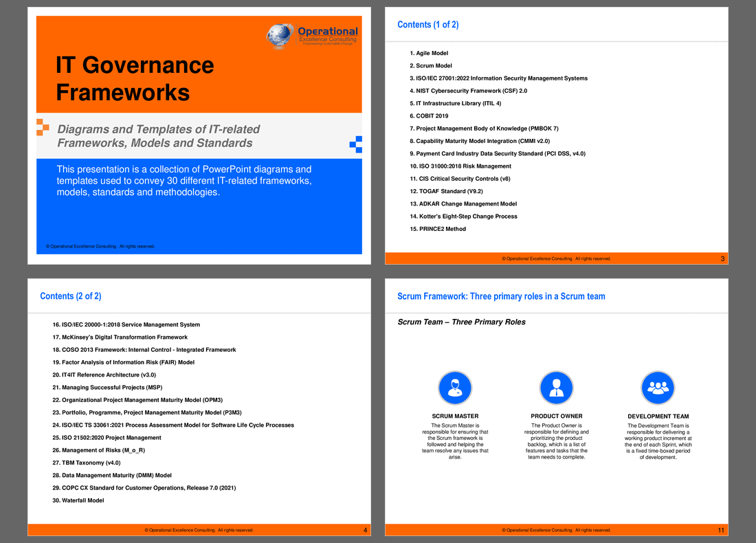Click 'ADKAR Change Management Model' entry
The width and height of the screenshot is (756, 543).
coord(463,203)
